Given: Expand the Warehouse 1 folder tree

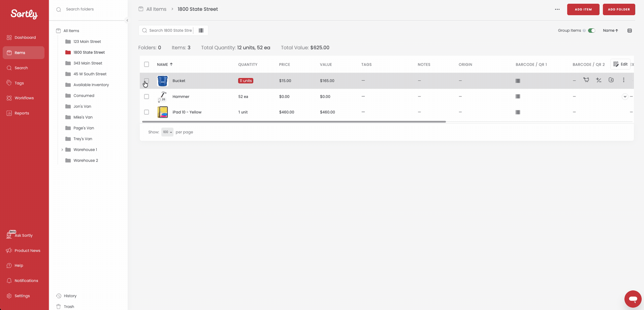Looking at the screenshot, I should coord(62,150).
